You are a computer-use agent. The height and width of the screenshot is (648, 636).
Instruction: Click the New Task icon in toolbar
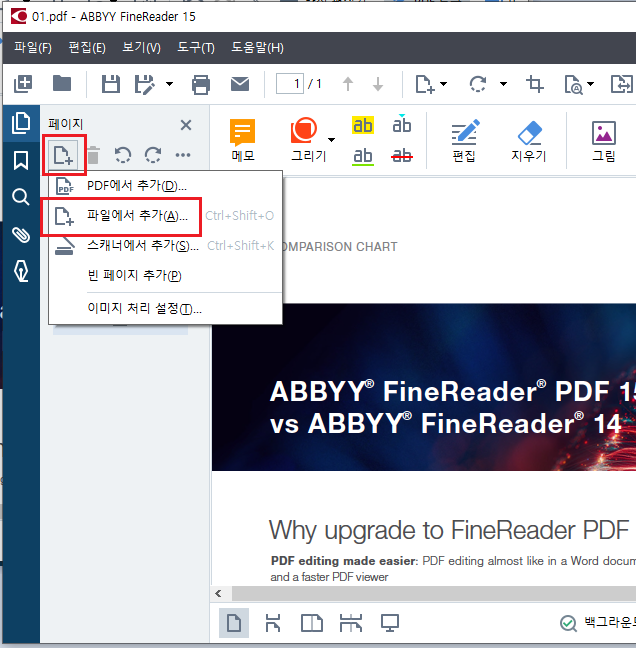click(23, 84)
